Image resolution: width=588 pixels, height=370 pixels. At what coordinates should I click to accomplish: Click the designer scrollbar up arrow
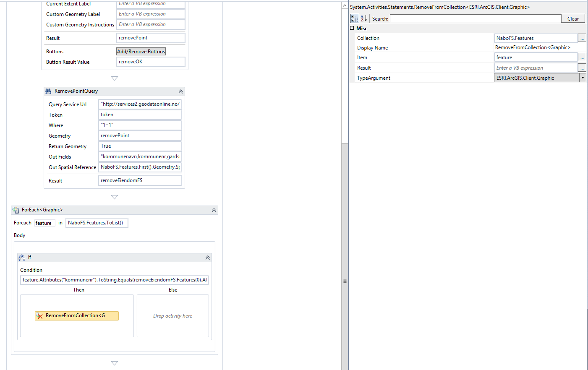click(345, 5)
